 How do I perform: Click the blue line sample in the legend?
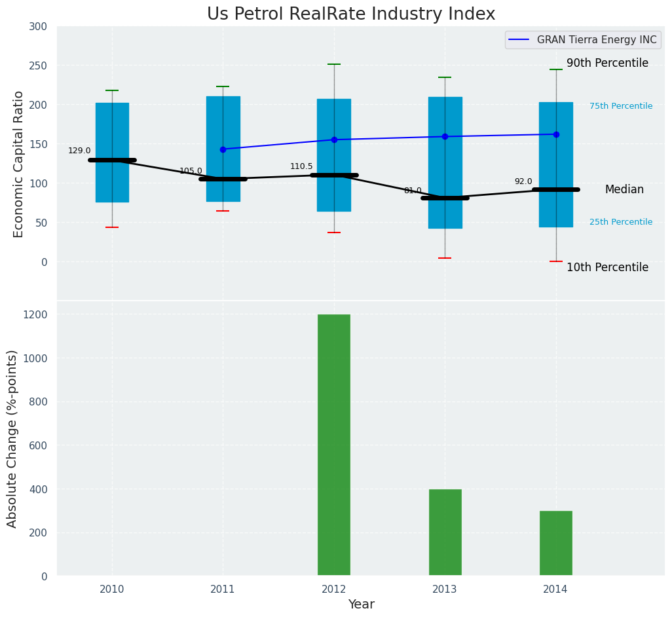pyautogui.click(x=520, y=40)
